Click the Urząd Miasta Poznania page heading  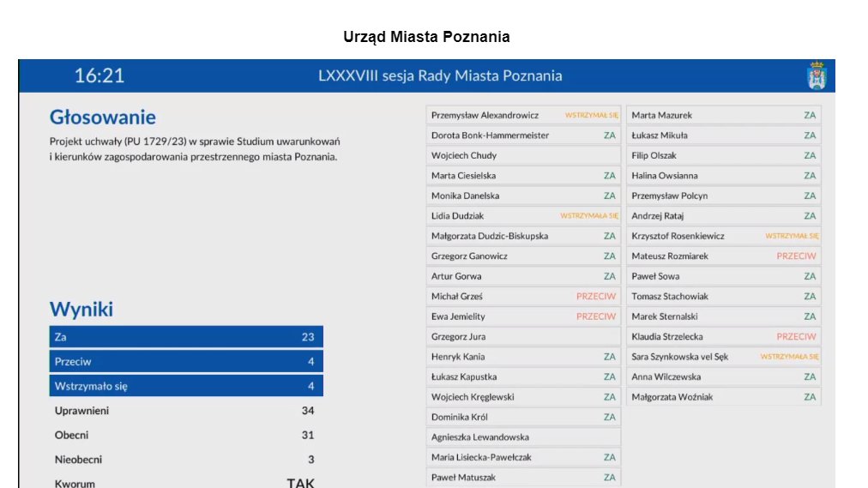[426, 37]
